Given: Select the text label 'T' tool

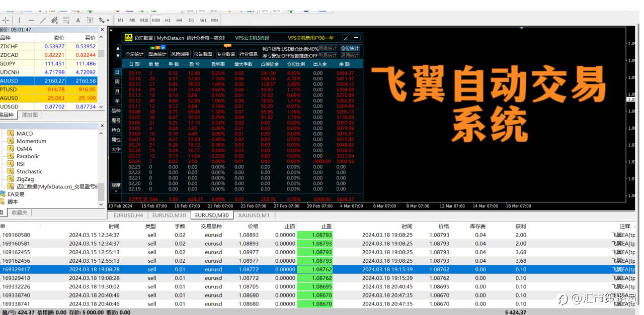Looking at the screenshot, I should point(90,20).
